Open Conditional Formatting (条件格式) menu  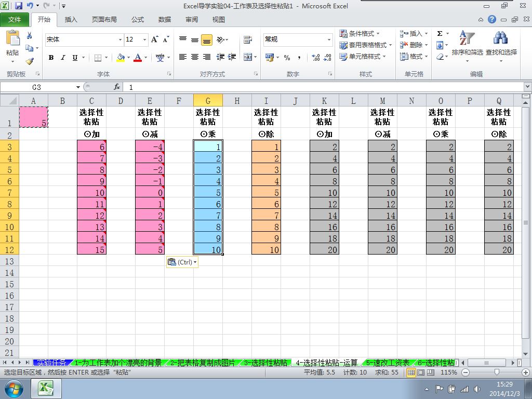click(x=360, y=34)
